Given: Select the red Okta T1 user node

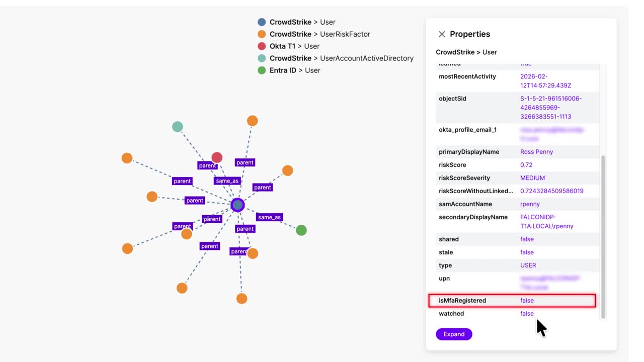Looking at the screenshot, I should [217, 157].
